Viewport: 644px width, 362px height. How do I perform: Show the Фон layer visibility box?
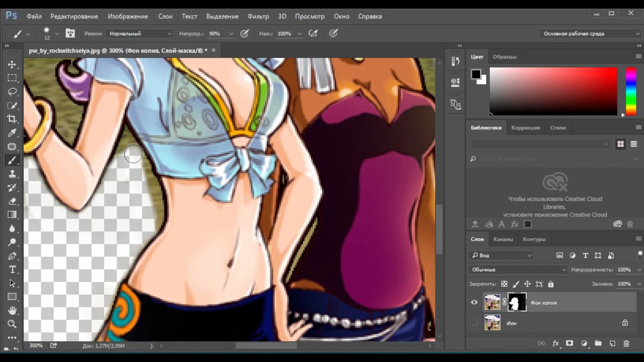(x=474, y=323)
